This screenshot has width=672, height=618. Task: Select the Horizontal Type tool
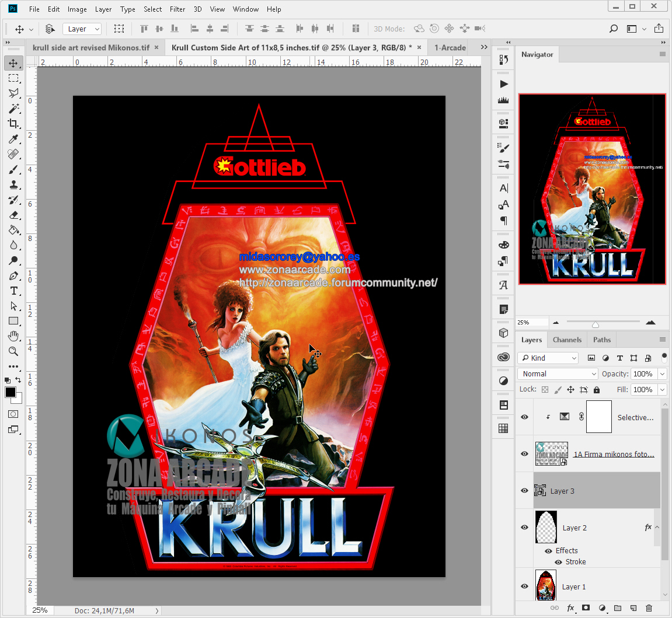(x=13, y=291)
